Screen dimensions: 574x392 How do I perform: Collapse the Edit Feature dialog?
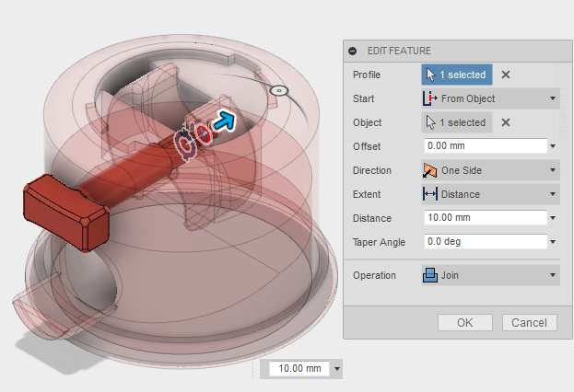click(x=353, y=51)
